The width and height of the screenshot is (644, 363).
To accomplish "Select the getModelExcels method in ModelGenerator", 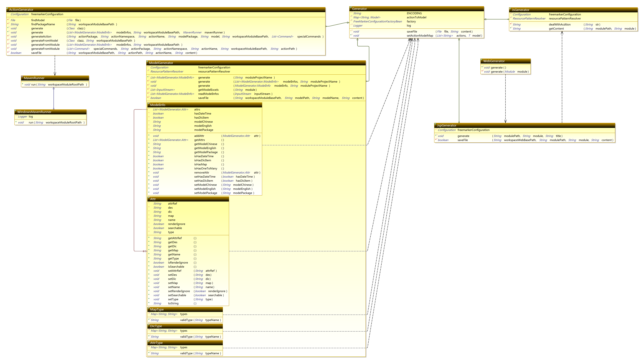I will [x=256, y=90].
